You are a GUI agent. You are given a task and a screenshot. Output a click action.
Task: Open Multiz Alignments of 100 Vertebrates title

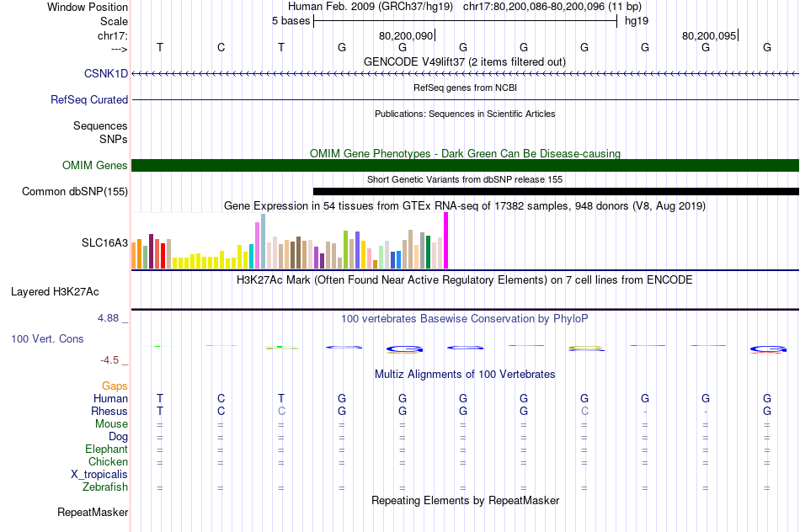[465, 375]
